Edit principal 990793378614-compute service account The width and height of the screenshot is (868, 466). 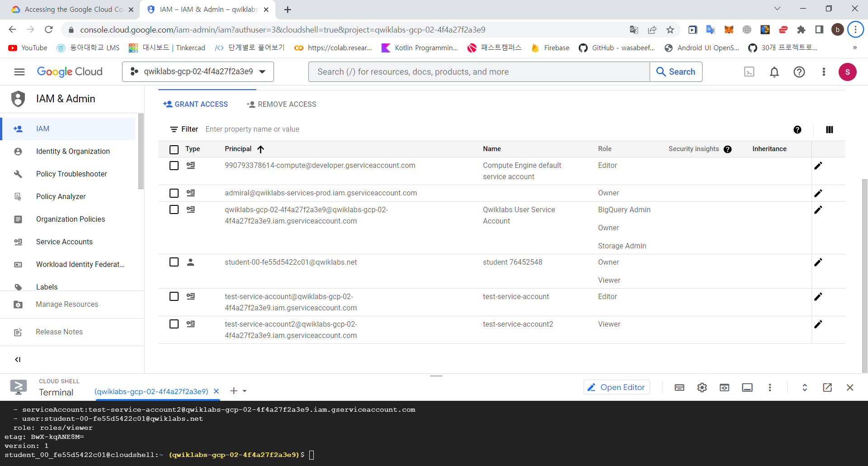[x=818, y=166]
